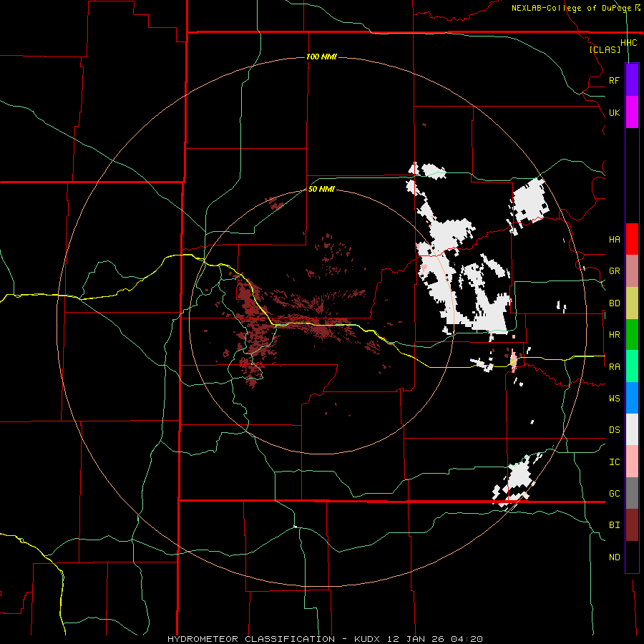
Task: Click the HR legend label
Action: click(614, 335)
